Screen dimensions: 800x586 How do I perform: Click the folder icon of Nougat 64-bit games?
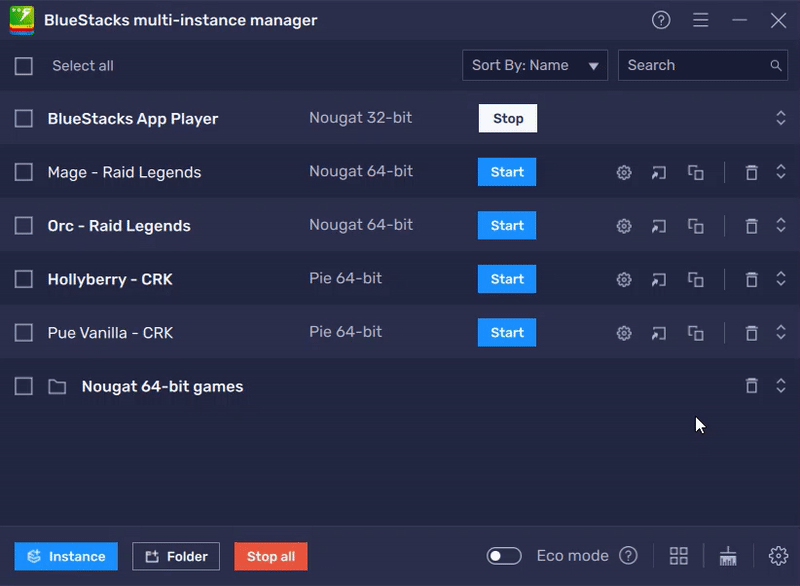coord(57,387)
